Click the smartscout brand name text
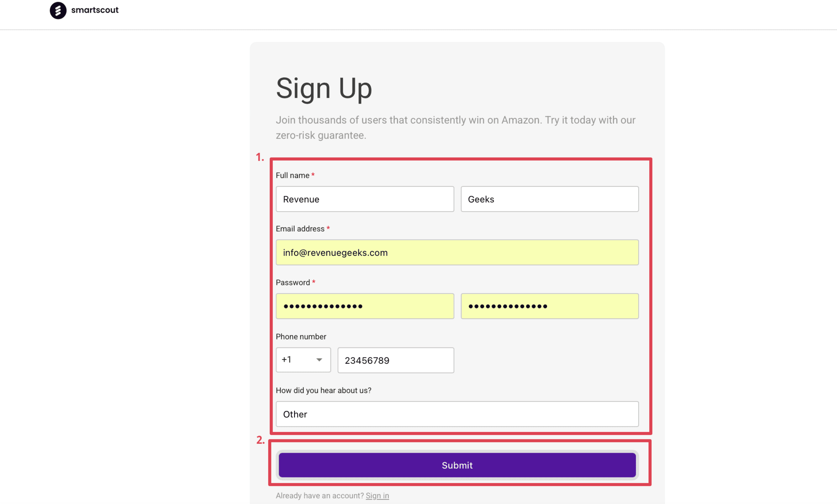Image resolution: width=837 pixels, height=504 pixels. [x=95, y=10]
